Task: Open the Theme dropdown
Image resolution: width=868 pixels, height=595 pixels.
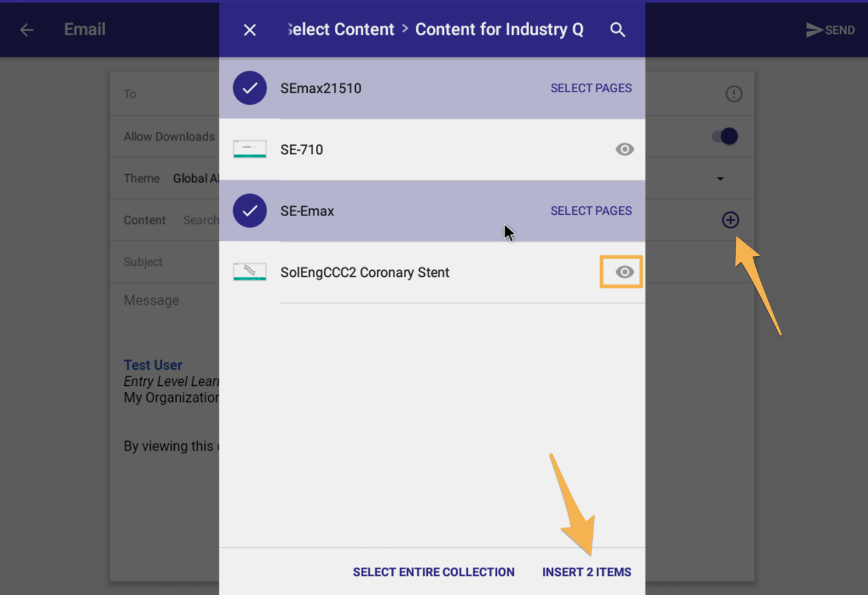Action: click(720, 178)
